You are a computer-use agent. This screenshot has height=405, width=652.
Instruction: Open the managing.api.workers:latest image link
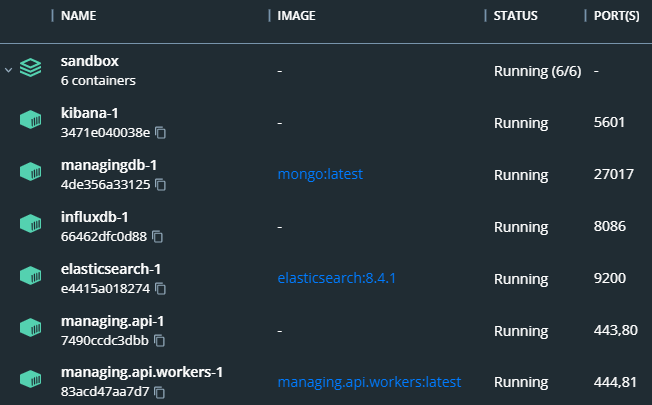[x=369, y=382]
